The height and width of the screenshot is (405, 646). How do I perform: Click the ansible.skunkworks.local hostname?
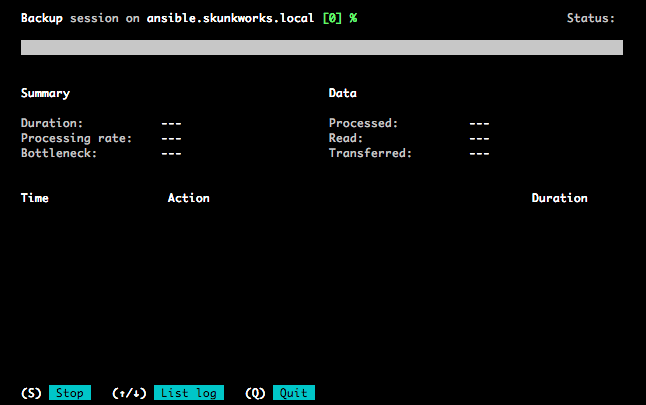click(230, 18)
